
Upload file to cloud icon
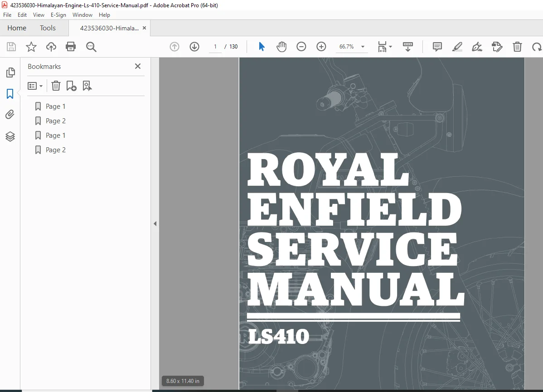coord(51,47)
